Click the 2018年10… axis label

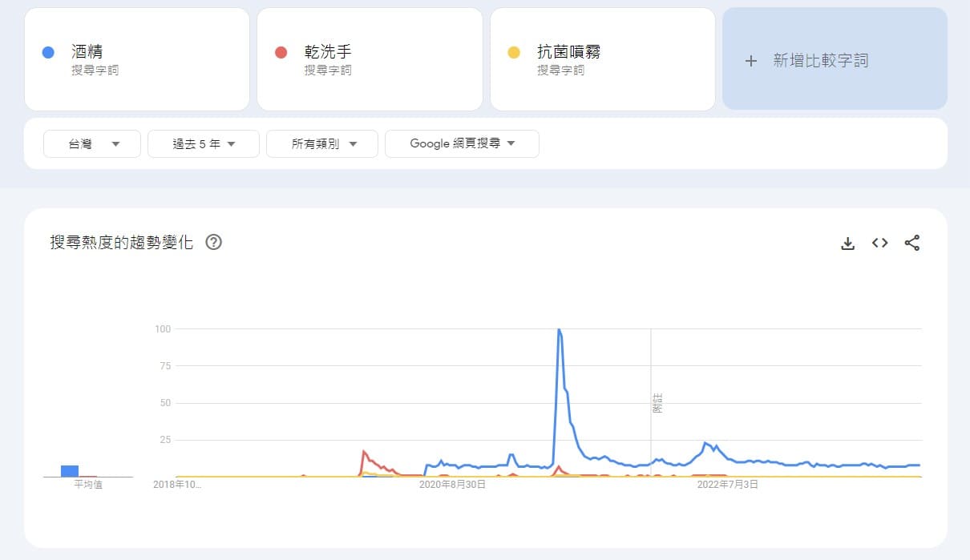[x=177, y=485]
